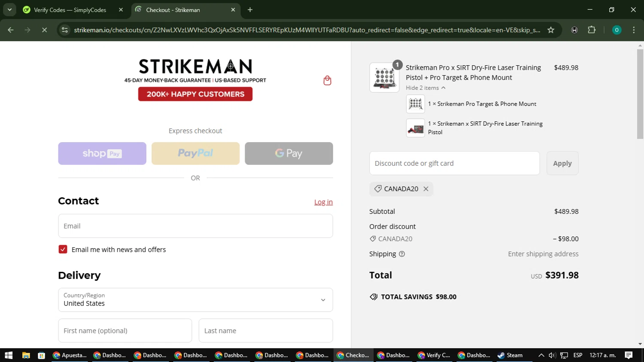Viewport: 644px width, 362px height.
Task: Open the tab search dropdown arrow
Action: click(9, 9)
